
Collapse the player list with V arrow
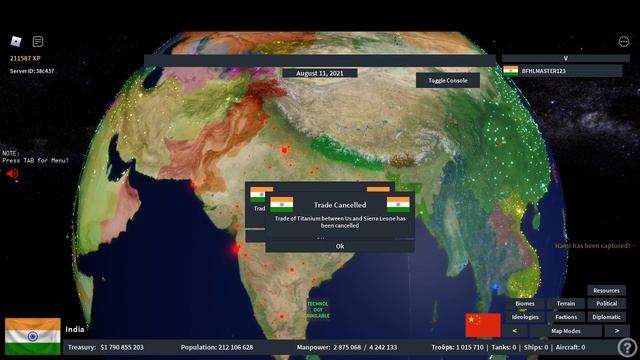coord(566,58)
